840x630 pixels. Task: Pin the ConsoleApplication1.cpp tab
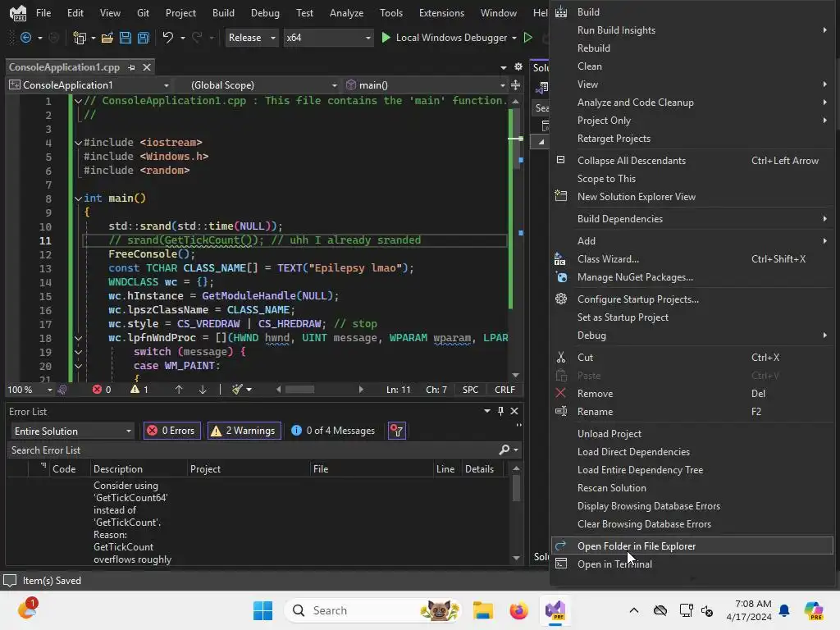click(x=131, y=67)
